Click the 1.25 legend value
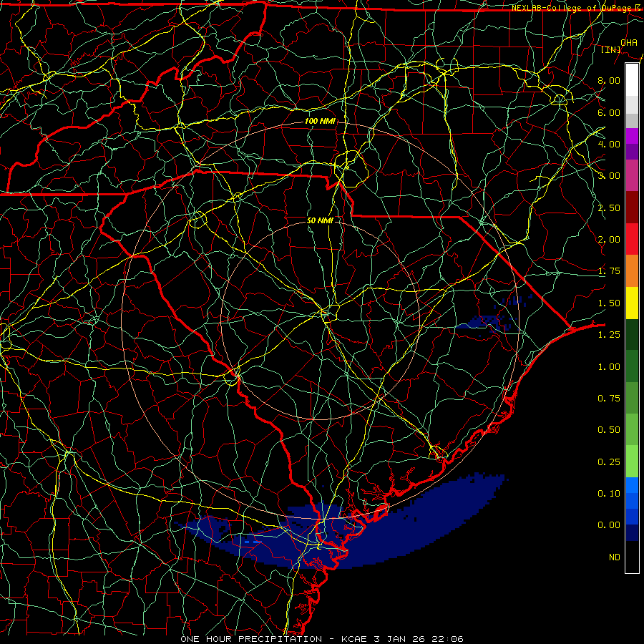The width and height of the screenshot is (644, 644). tap(609, 335)
